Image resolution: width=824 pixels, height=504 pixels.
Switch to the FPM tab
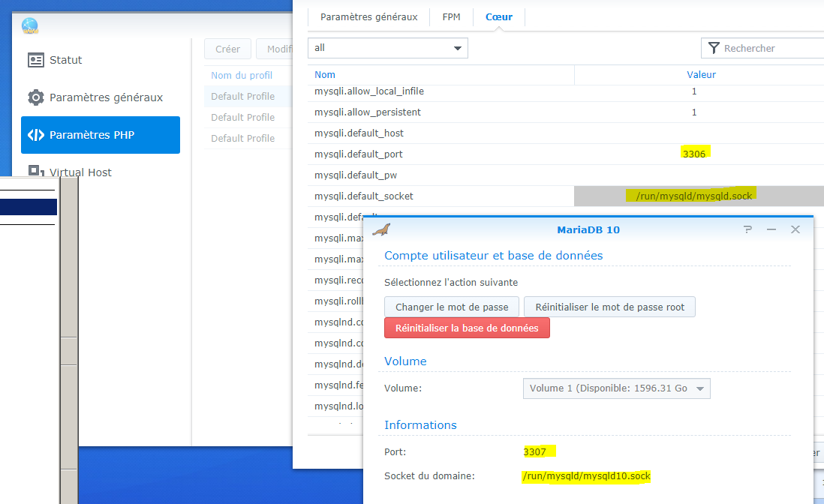click(451, 16)
